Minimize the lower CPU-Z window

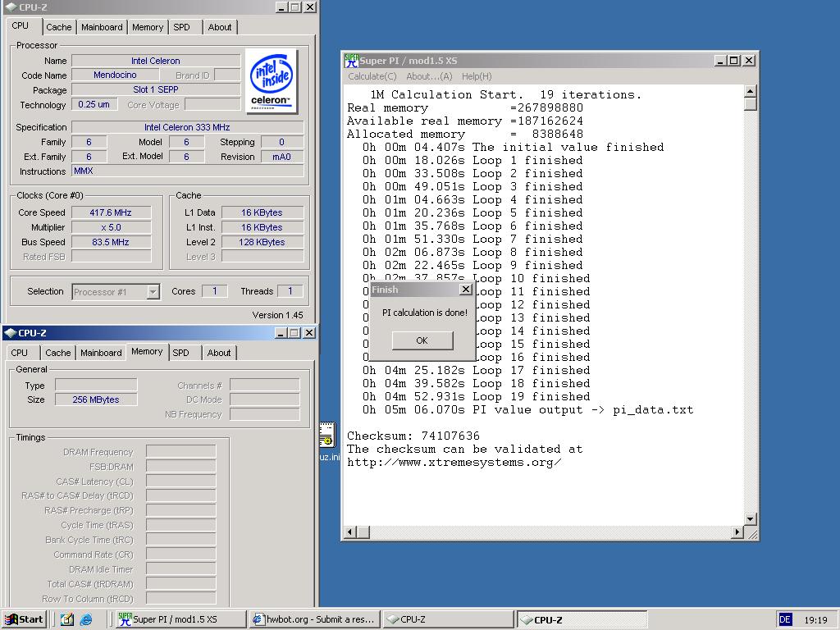coord(281,333)
